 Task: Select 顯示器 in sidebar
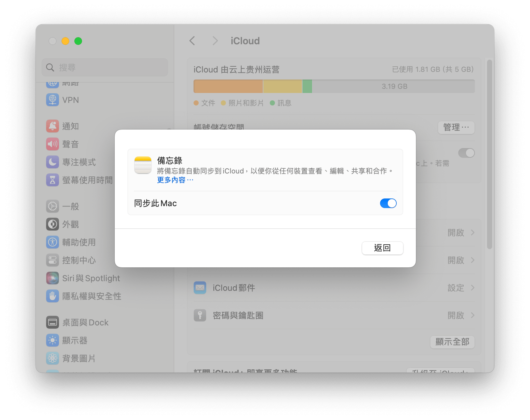tap(75, 340)
